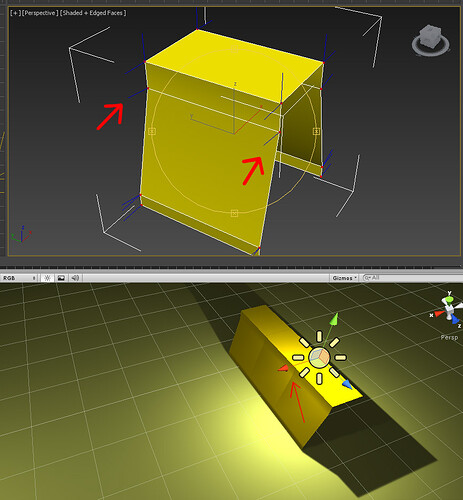Select the directional light sun gizmo
This screenshot has width=463, height=500.
(319, 357)
